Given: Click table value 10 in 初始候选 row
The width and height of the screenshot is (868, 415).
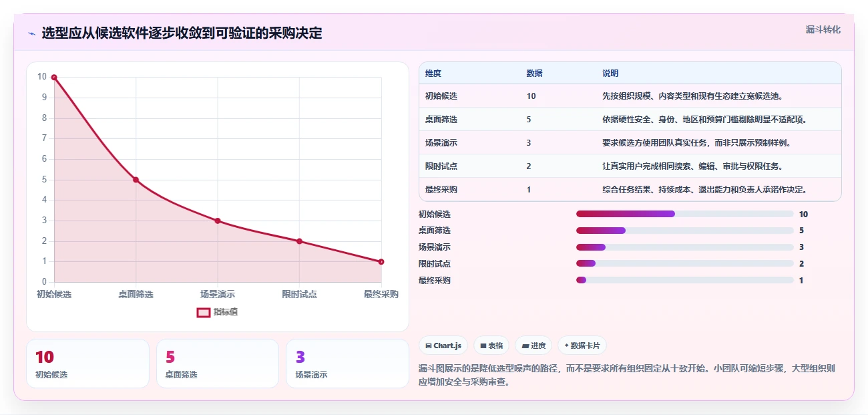Looking at the screenshot, I should (531, 96).
